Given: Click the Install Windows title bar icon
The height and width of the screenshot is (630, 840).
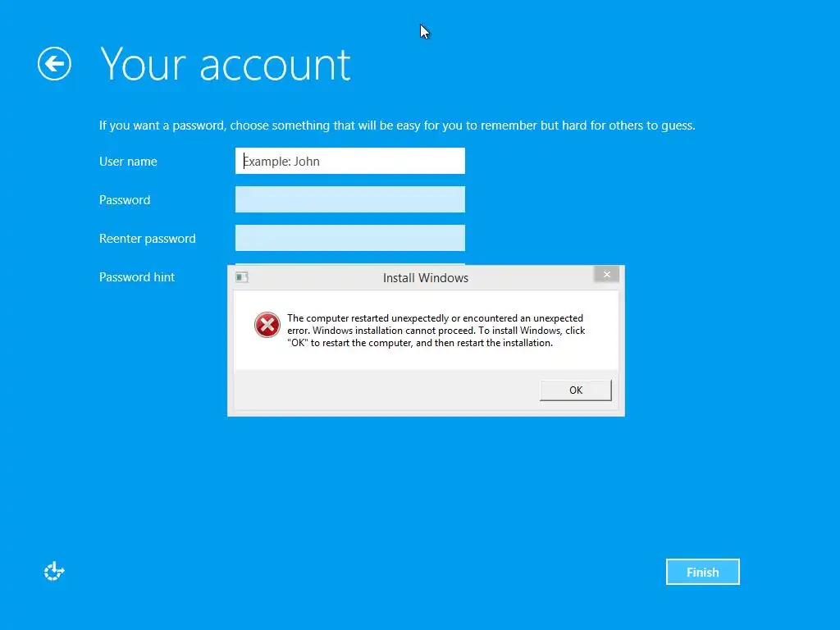Looking at the screenshot, I should point(242,277).
